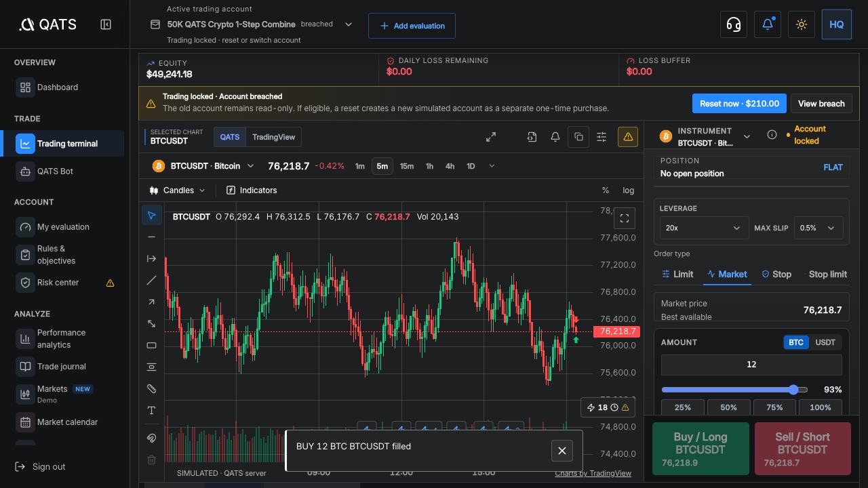Screen dimensions: 868x488
Task: Adjust the amount percentage slider
Action: [x=734, y=390]
